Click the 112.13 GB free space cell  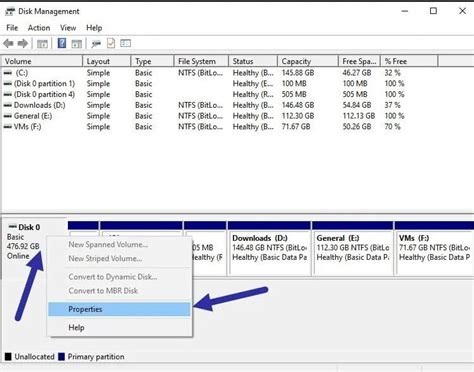(x=359, y=116)
